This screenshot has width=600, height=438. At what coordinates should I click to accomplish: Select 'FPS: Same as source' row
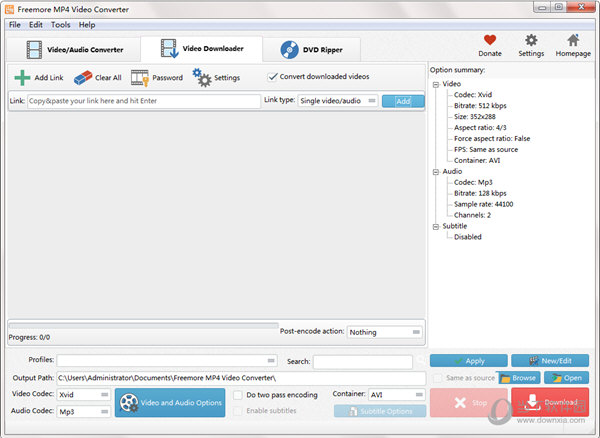(x=486, y=150)
